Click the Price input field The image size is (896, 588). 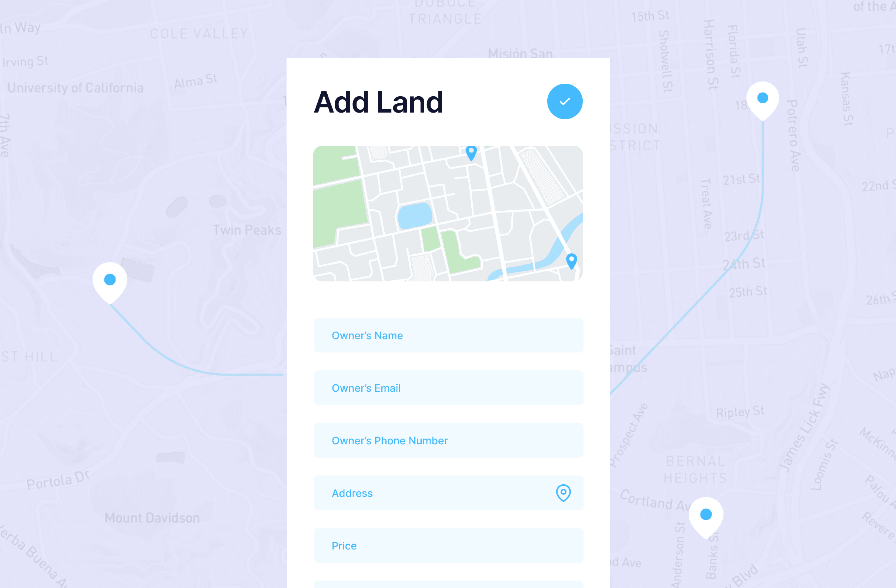tap(448, 545)
